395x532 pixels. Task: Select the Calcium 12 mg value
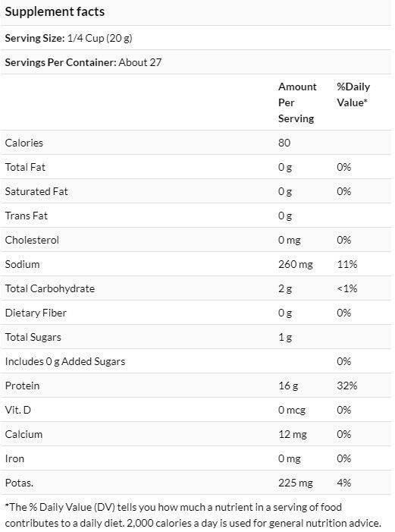pyautogui.click(x=292, y=434)
